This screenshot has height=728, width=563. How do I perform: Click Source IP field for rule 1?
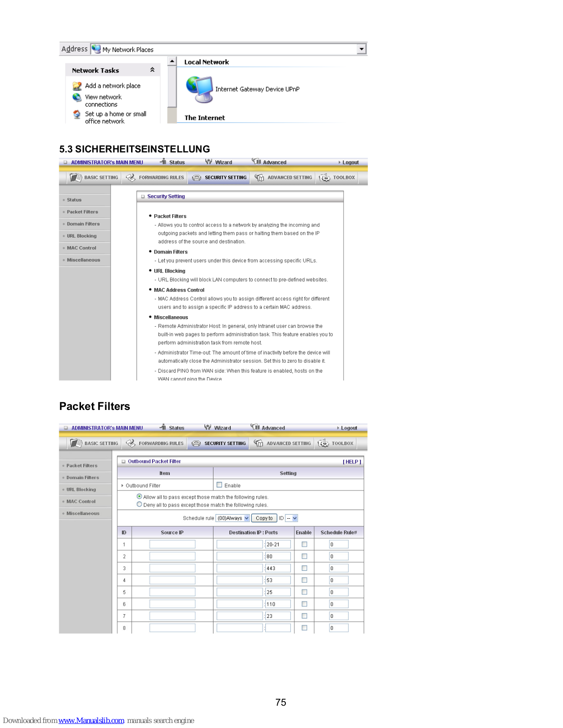pos(172,544)
